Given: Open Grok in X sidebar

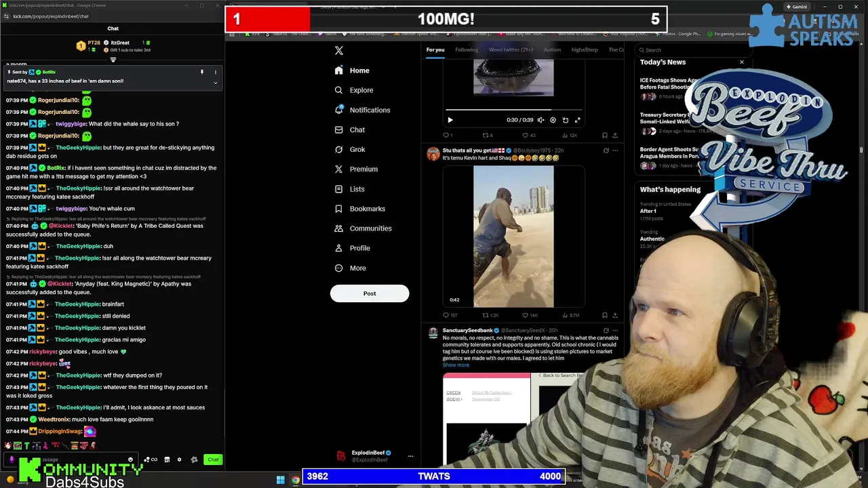Looking at the screenshot, I should (x=349, y=149).
